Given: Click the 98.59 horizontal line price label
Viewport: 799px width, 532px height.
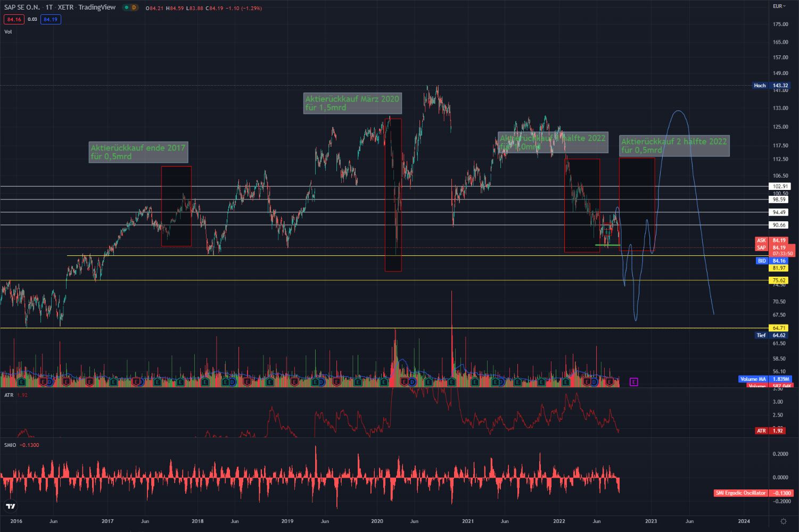Looking at the screenshot, I should (779, 199).
